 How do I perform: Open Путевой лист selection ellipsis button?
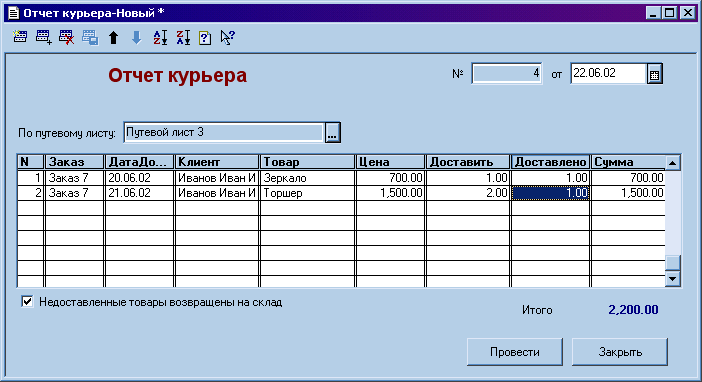(x=333, y=133)
